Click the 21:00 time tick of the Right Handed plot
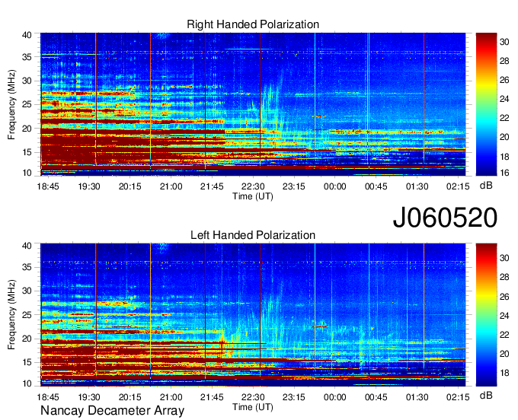The image size is (518, 420). click(171, 186)
